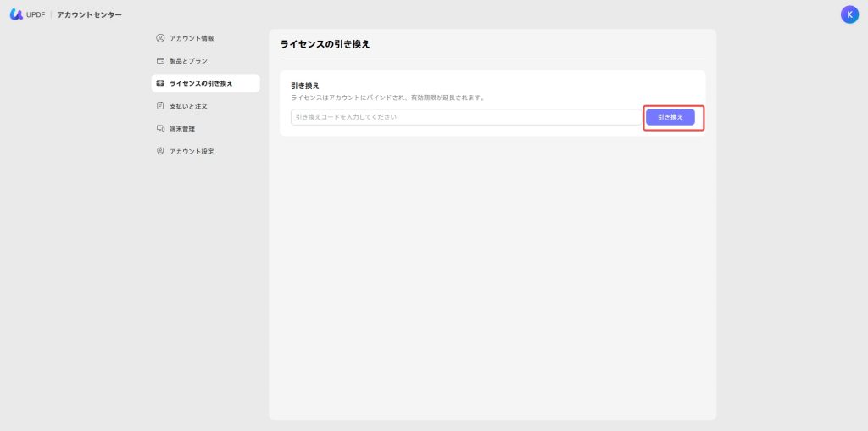
Task: Click the purple 引き換え button
Action: click(x=670, y=117)
